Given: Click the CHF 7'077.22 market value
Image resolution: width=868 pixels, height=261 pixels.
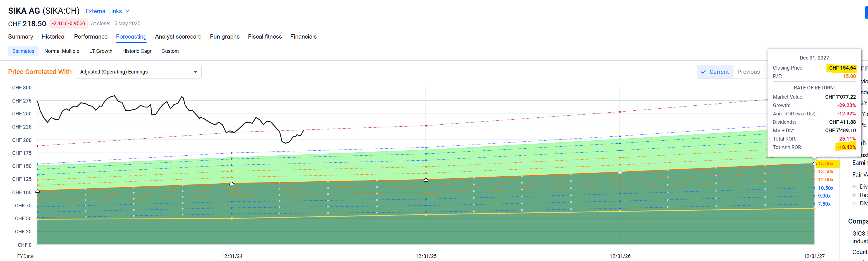Looking at the screenshot, I should 840,97.
